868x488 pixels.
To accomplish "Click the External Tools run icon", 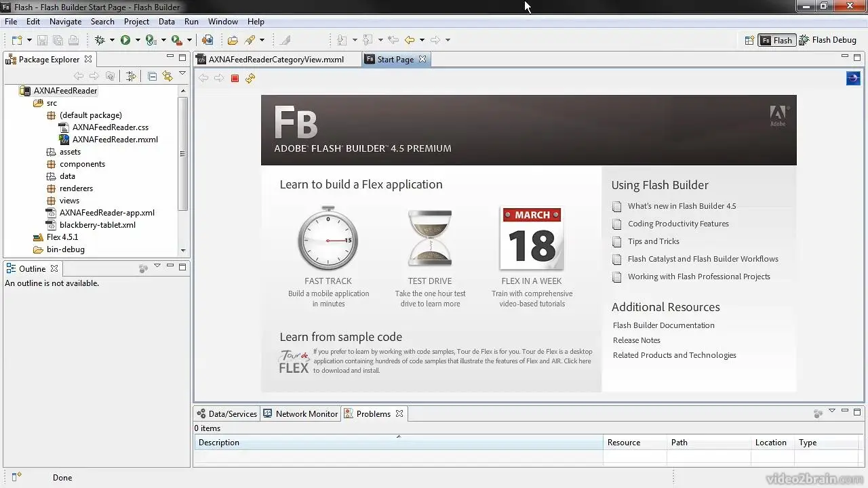I will click(x=176, y=40).
